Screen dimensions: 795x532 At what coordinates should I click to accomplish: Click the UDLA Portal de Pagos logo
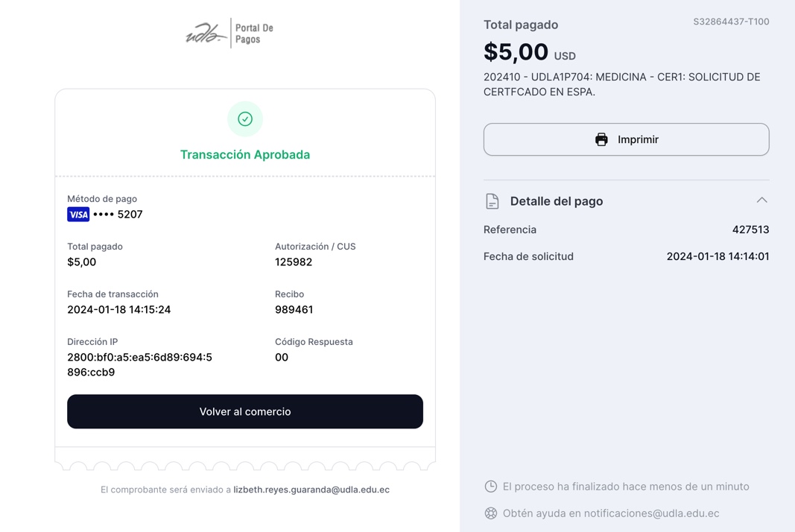pos(229,34)
